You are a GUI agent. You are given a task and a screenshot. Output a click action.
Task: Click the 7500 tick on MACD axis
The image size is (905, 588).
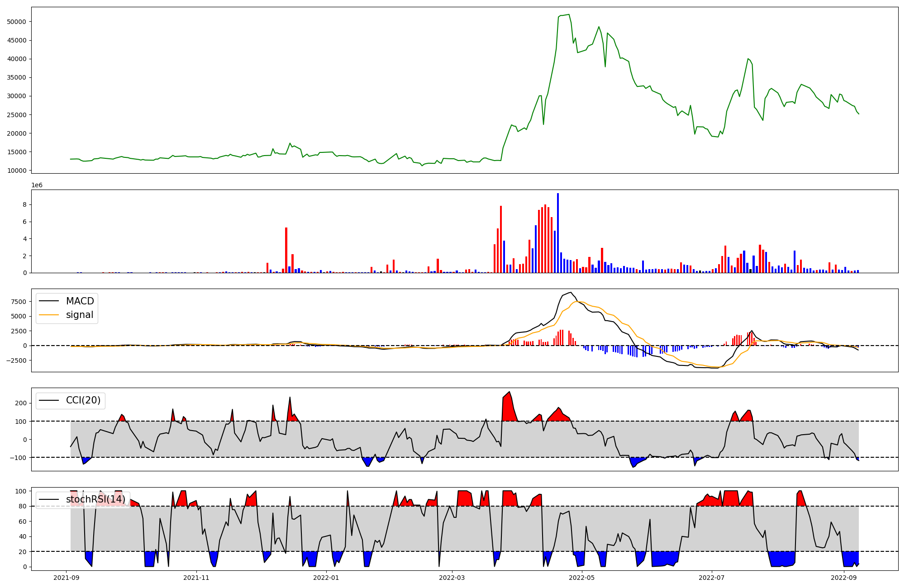tap(18, 302)
